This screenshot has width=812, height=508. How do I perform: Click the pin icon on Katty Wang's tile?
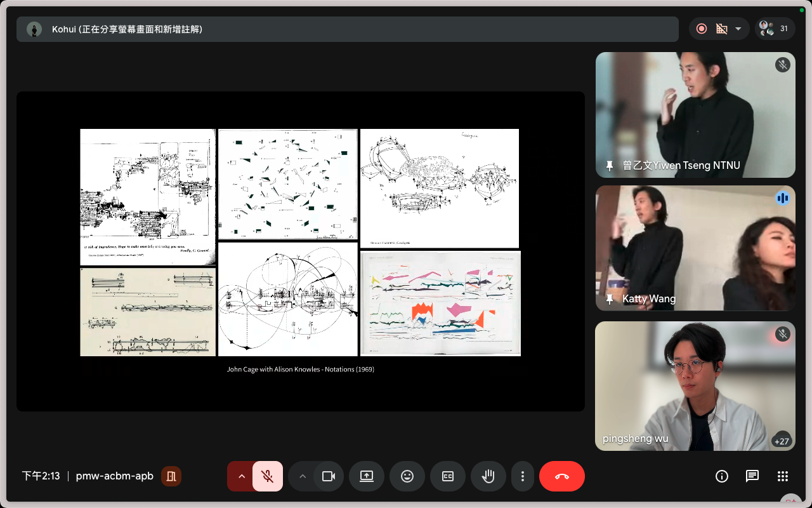click(x=610, y=299)
